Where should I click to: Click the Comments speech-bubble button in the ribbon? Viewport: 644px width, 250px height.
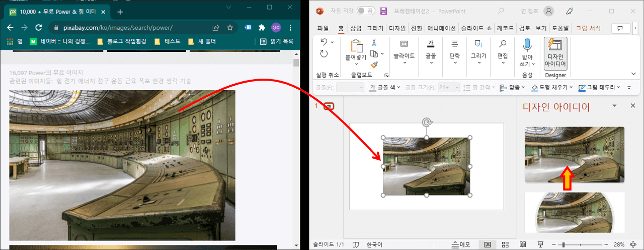(620, 28)
